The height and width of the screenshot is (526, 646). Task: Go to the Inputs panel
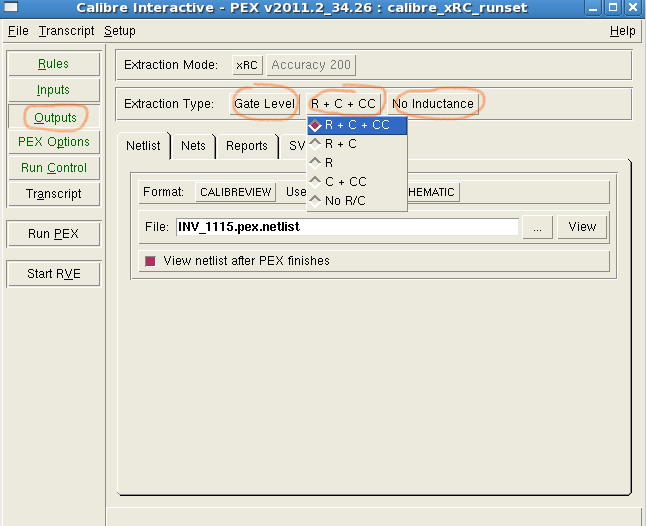point(54,90)
